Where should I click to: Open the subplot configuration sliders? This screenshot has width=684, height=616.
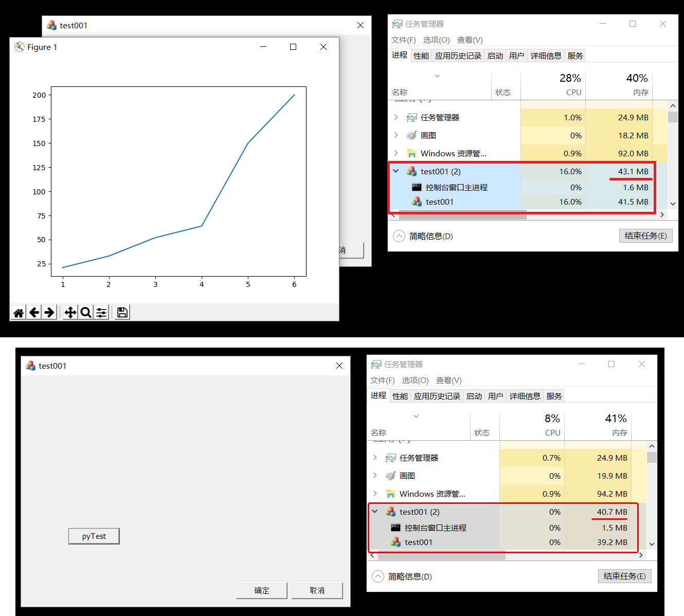click(x=101, y=312)
